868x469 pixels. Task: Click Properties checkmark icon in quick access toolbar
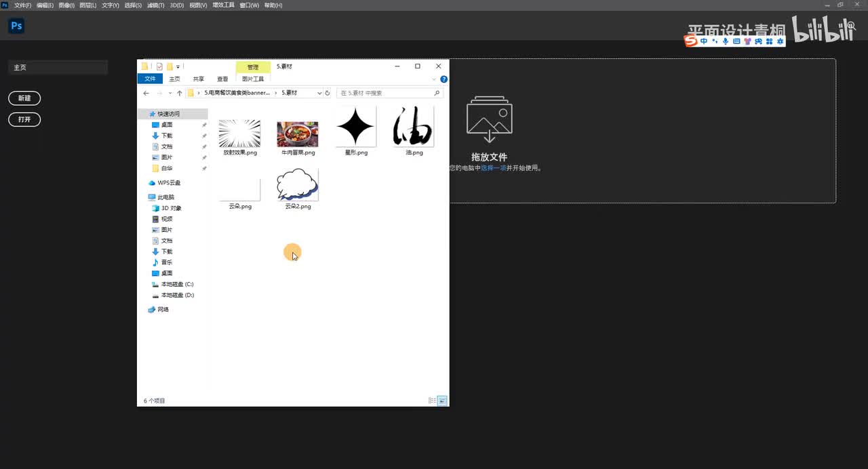tap(159, 66)
